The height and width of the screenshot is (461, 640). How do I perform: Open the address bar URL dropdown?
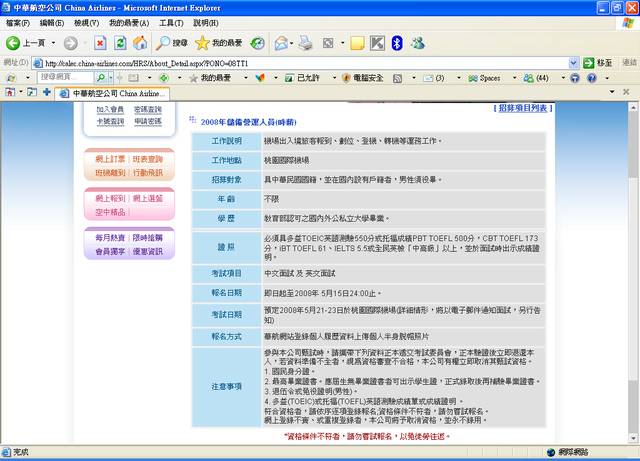(x=573, y=63)
